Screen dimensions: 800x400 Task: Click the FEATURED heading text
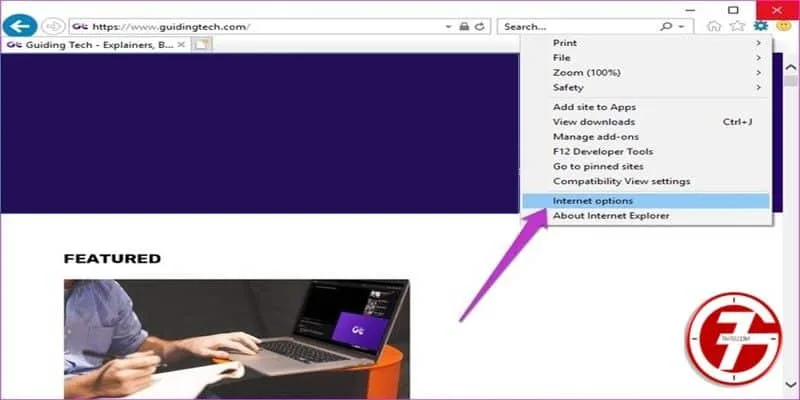point(112,259)
